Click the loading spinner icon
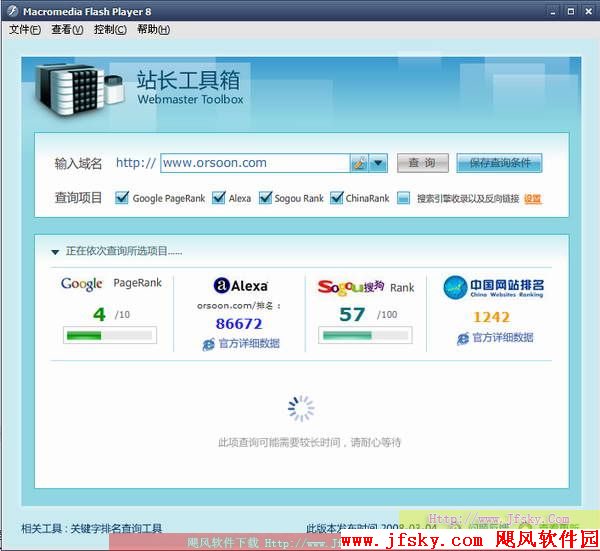The width and height of the screenshot is (600, 551). pyautogui.click(x=301, y=409)
